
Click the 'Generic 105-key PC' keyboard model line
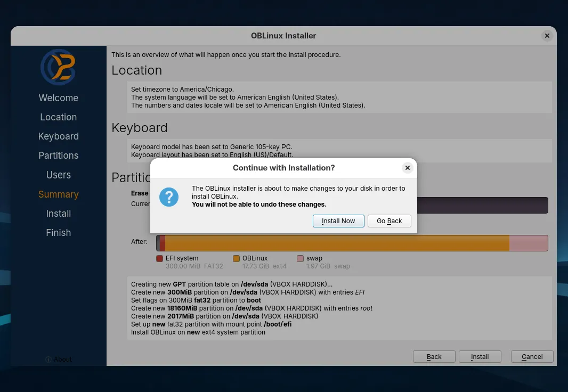point(212,146)
